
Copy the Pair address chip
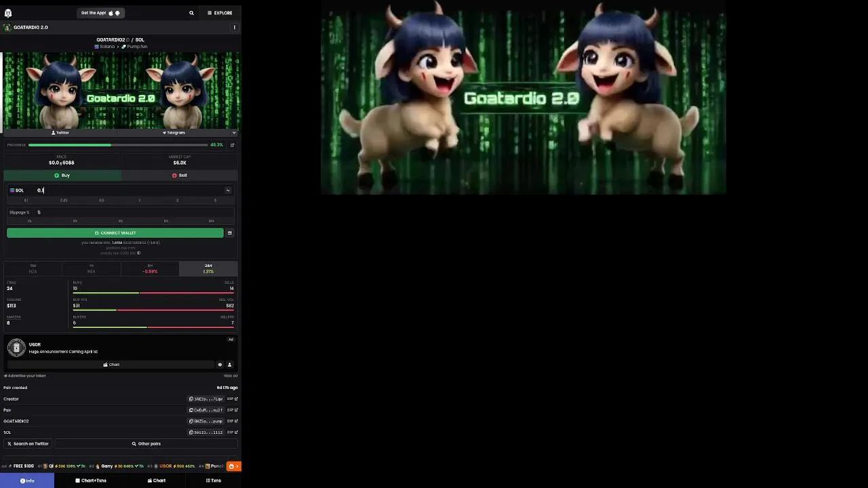pos(205,410)
